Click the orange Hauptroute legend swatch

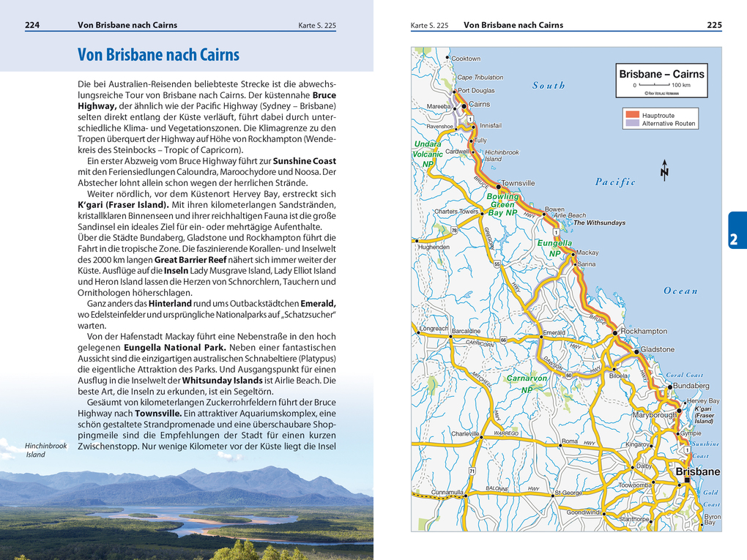[x=631, y=116]
